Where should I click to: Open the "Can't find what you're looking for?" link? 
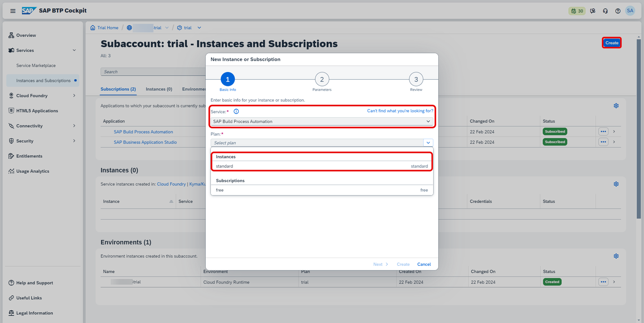(400, 111)
